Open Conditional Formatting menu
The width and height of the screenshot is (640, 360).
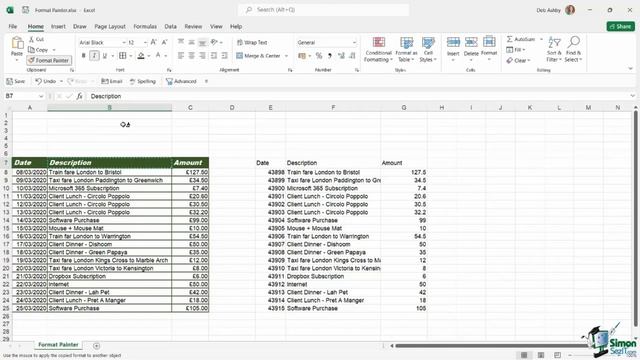[378, 49]
